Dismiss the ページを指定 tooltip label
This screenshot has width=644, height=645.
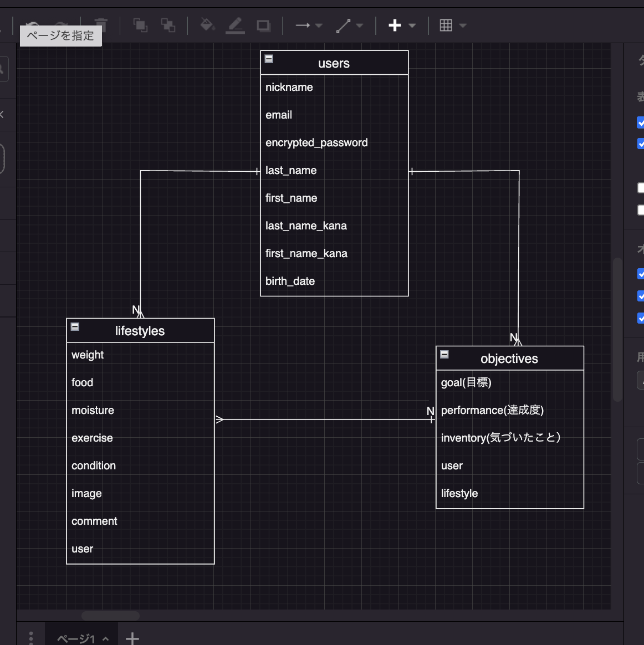click(61, 35)
